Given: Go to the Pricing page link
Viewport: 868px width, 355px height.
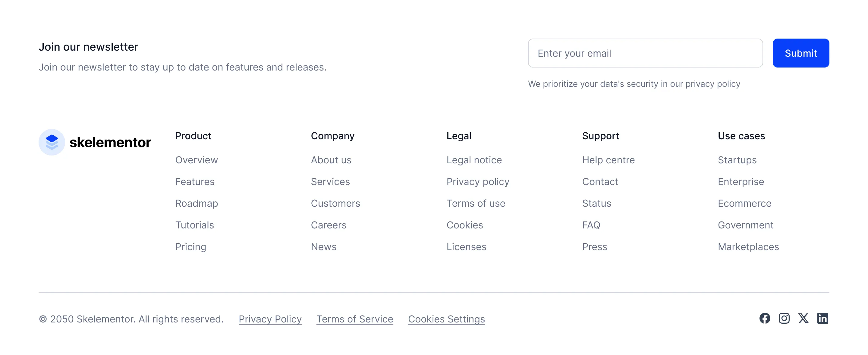Looking at the screenshot, I should (x=190, y=247).
